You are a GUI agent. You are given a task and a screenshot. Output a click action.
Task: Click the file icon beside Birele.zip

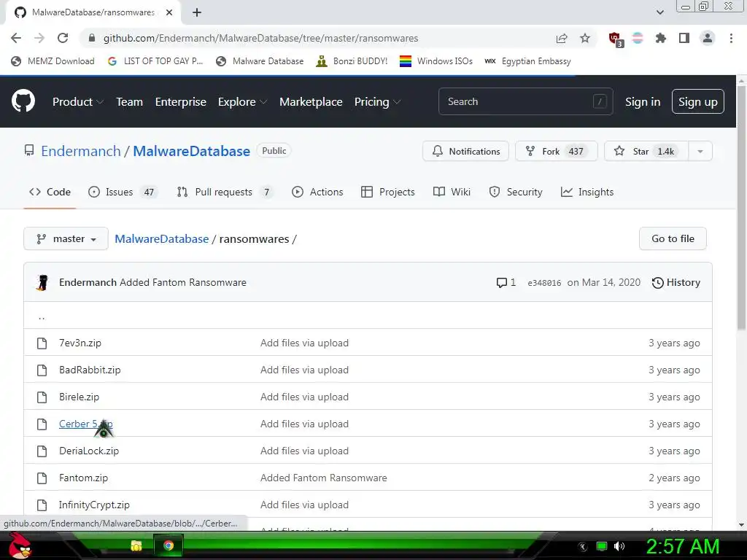click(42, 397)
